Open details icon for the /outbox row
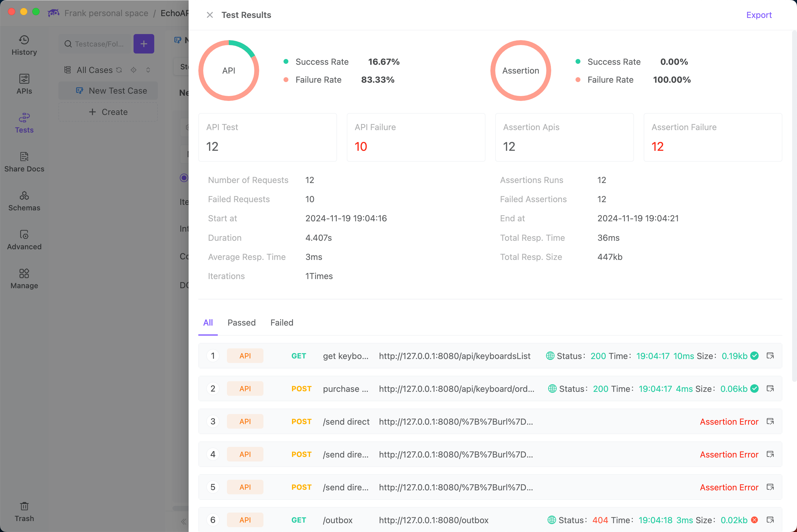797x532 pixels. point(770,520)
